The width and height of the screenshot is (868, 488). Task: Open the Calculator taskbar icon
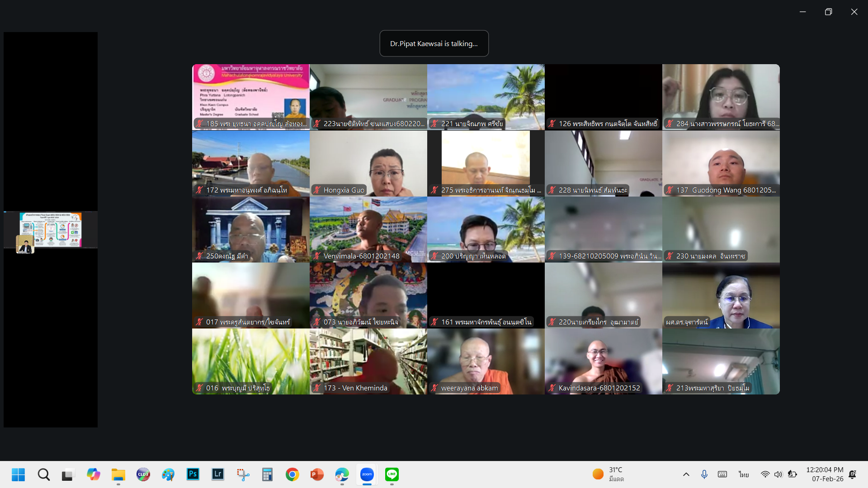click(267, 474)
